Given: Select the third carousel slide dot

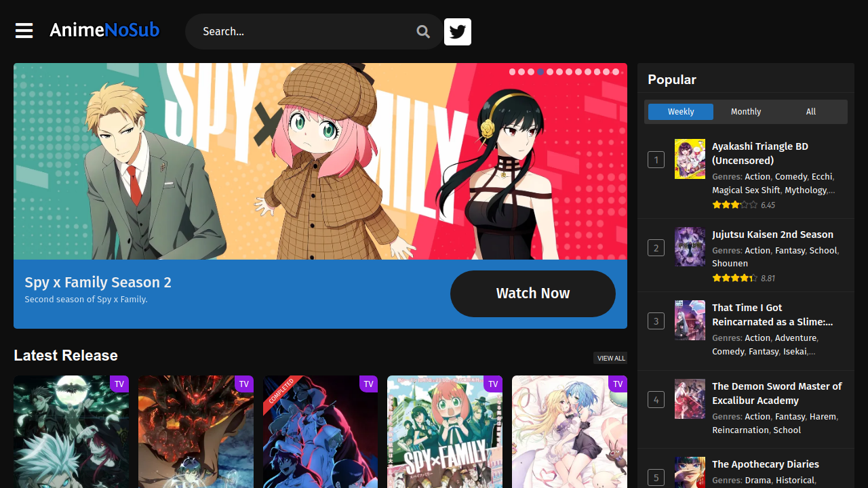Looking at the screenshot, I should coord(532,72).
